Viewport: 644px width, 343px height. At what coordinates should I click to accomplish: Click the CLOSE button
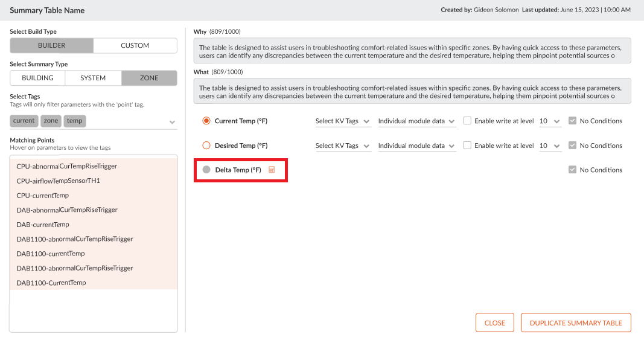495,323
